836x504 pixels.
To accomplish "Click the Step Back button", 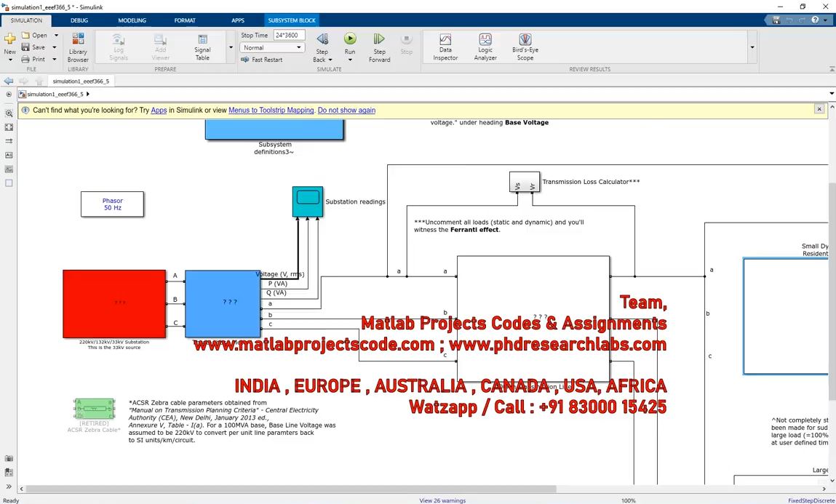I will point(322,39).
